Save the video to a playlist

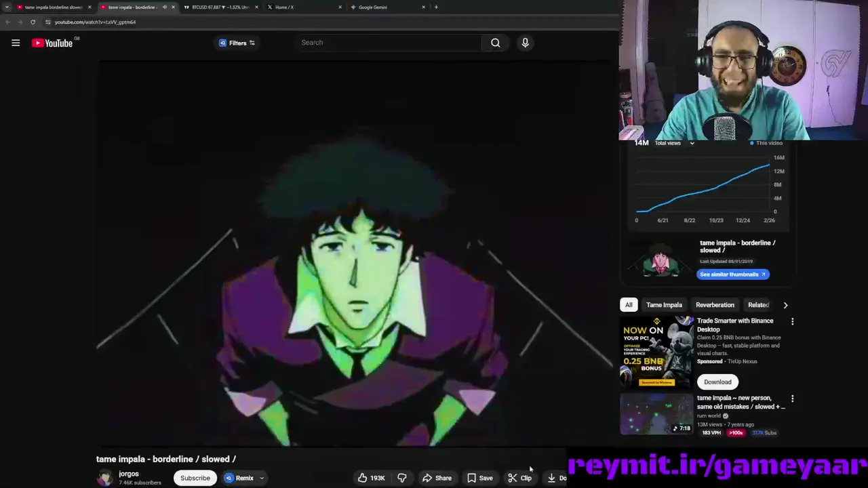pos(479,478)
